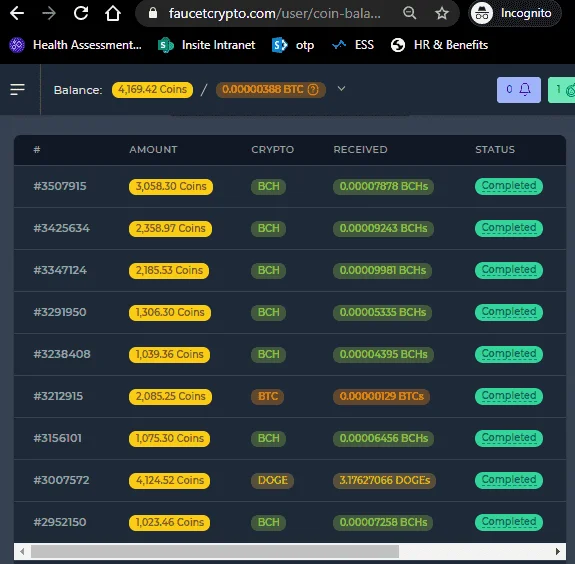Click the 2,185.53 Coins amount badge
This screenshot has height=564, width=575.
pos(169,271)
